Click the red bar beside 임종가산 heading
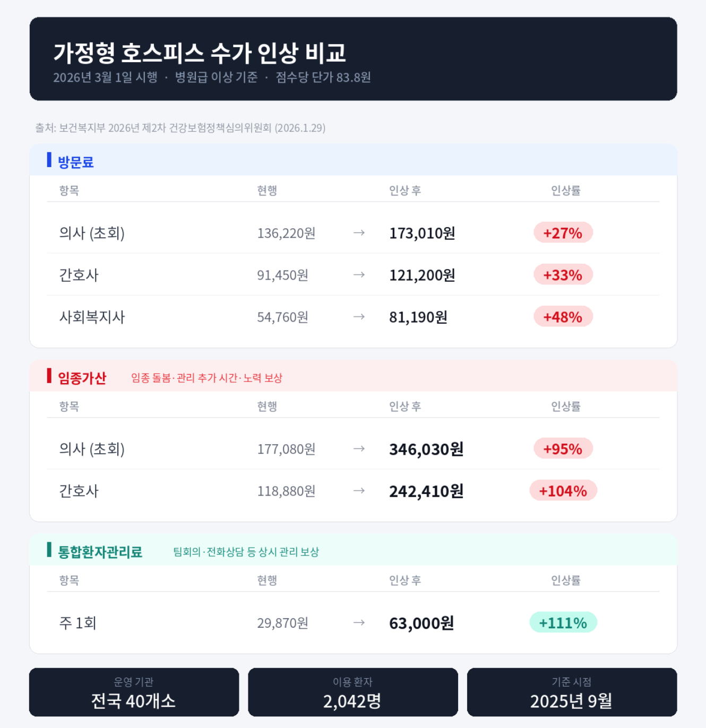Screen dimensions: 706x728 (x=49, y=376)
